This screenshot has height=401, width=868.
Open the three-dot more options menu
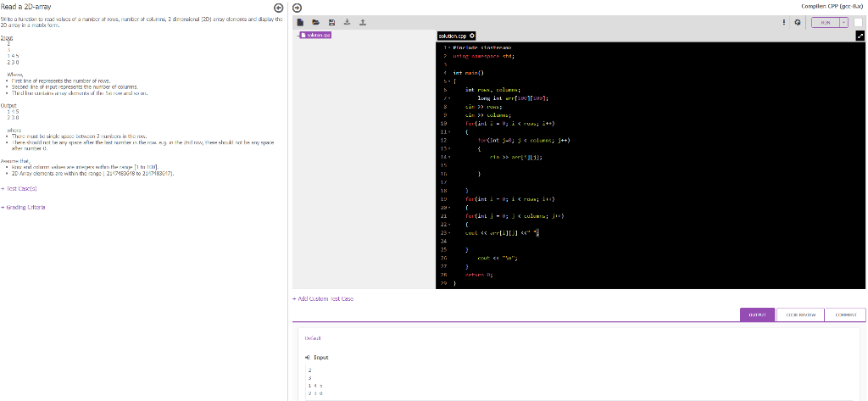[784, 23]
